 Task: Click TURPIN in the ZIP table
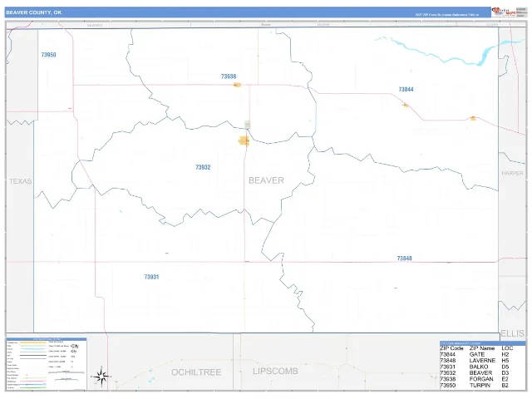tap(480, 386)
